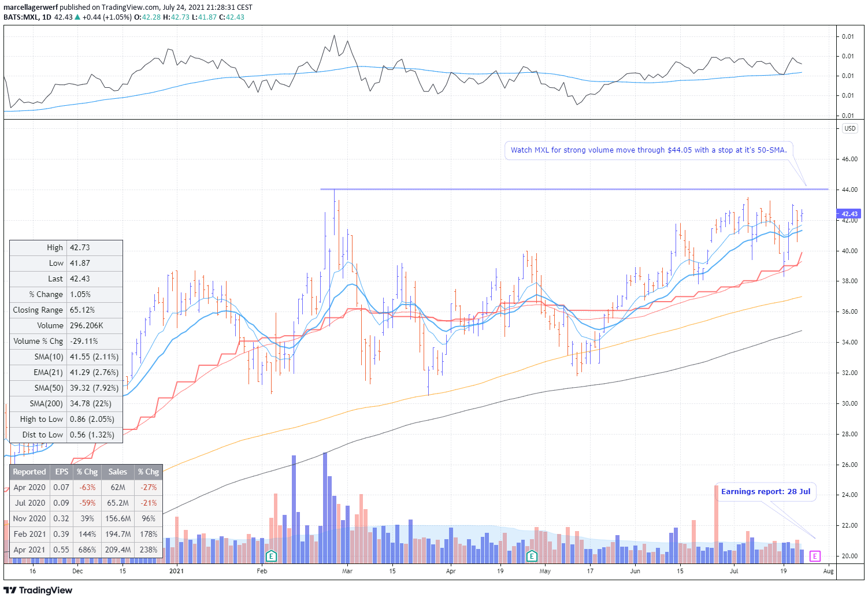
Task: Click the Volume 296.206K value
Action: coord(87,325)
